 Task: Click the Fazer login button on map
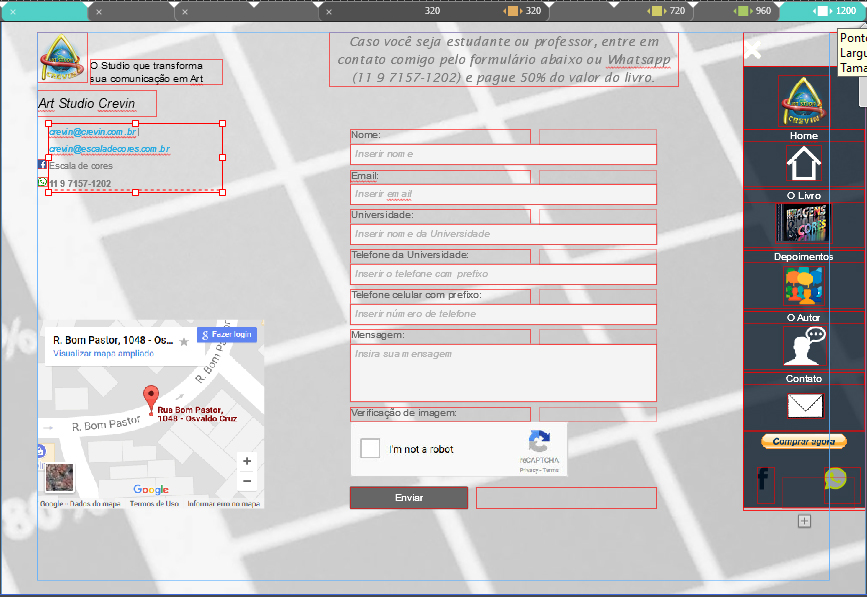point(227,334)
